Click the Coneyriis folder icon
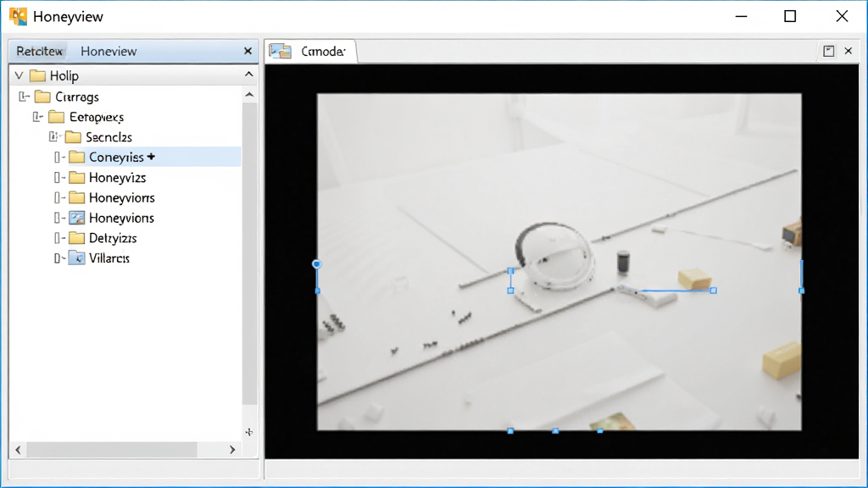This screenshot has width=868, height=488. coord(77,157)
